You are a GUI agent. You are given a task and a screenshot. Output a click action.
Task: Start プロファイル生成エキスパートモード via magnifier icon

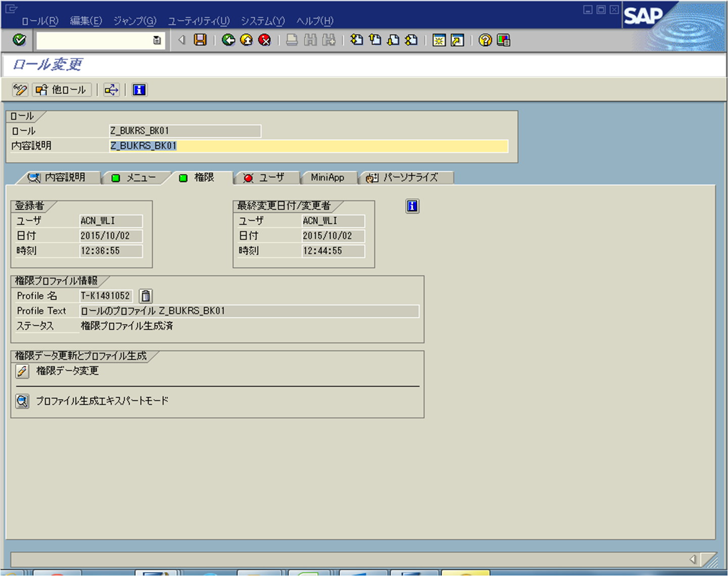click(x=22, y=401)
